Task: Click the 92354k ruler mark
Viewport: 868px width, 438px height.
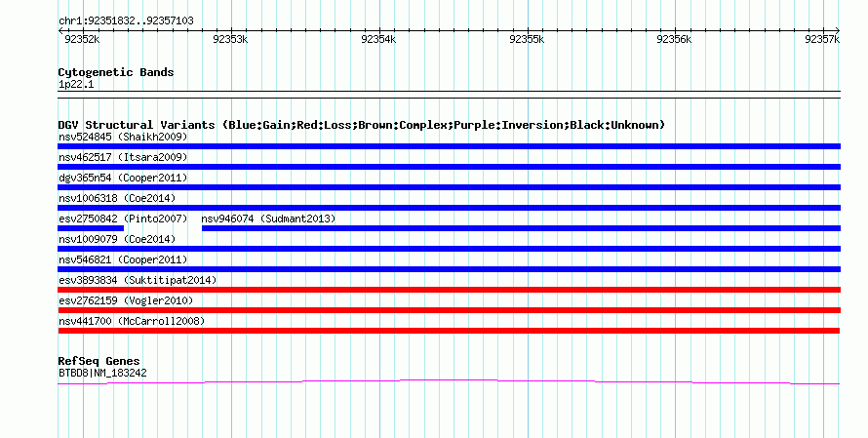Action: (378, 39)
